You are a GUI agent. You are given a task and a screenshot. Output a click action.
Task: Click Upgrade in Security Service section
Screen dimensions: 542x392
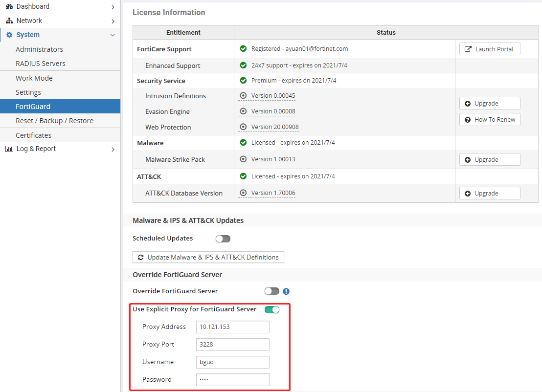tap(490, 103)
